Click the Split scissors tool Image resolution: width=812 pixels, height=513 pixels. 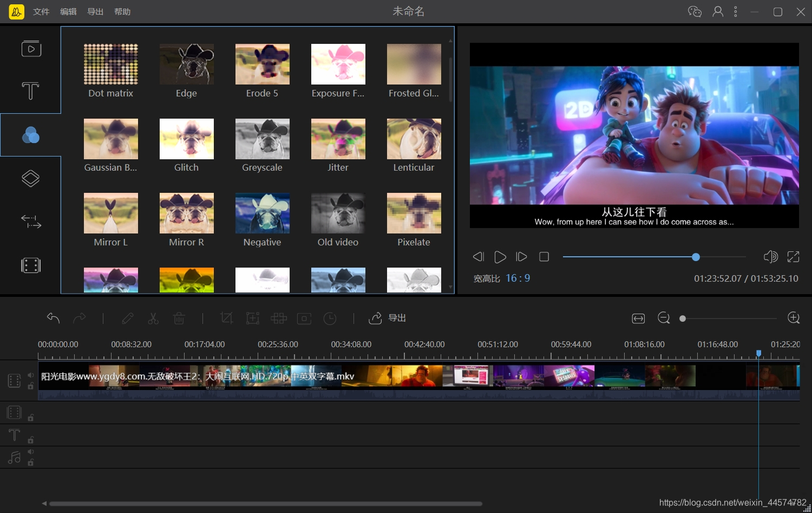(153, 318)
